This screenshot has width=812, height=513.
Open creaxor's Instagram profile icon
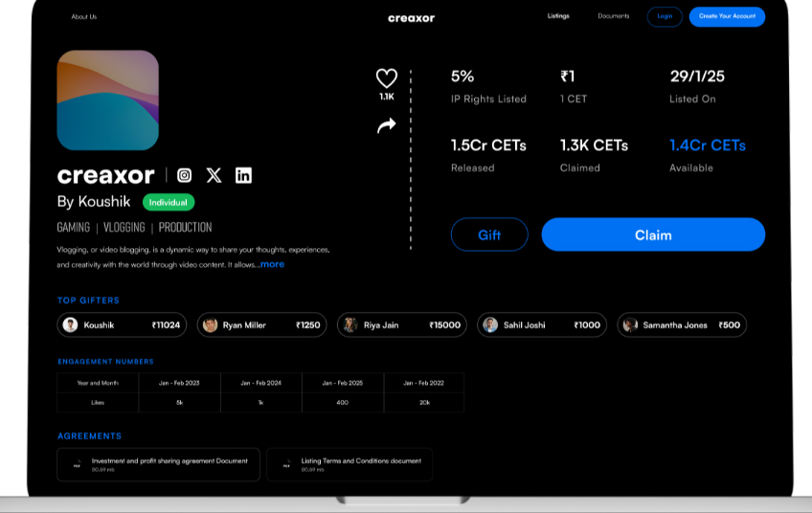(185, 175)
